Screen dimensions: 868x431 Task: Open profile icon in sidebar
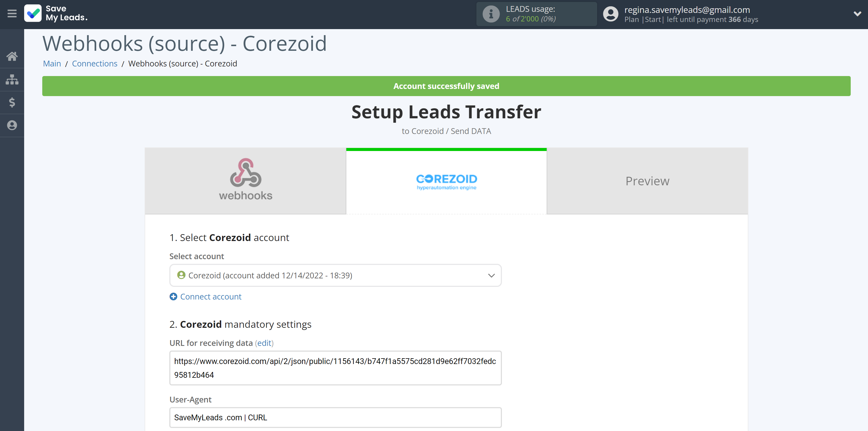click(12, 125)
